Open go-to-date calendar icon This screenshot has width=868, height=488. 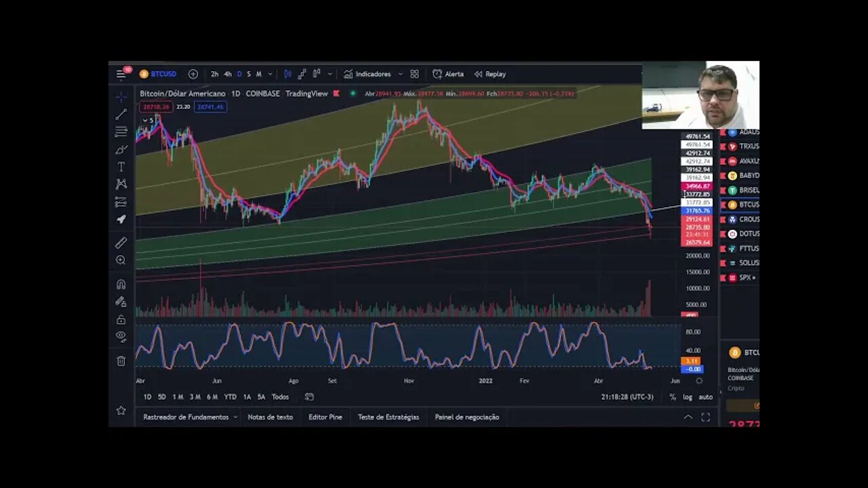click(x=309, y=396)
